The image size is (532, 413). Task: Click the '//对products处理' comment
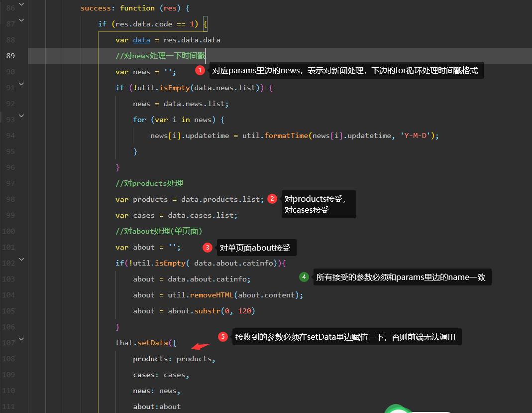coord(149,183)
